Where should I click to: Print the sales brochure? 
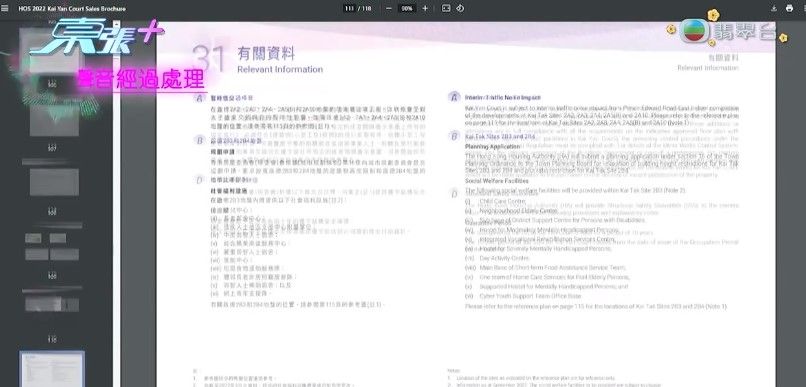pyautogui.click(x=790, y=9)
